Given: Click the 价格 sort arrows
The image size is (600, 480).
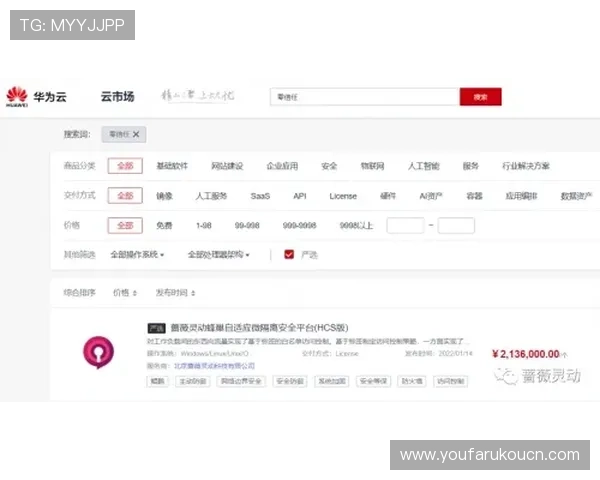Looking at the screenshot, I should point(135,293).
